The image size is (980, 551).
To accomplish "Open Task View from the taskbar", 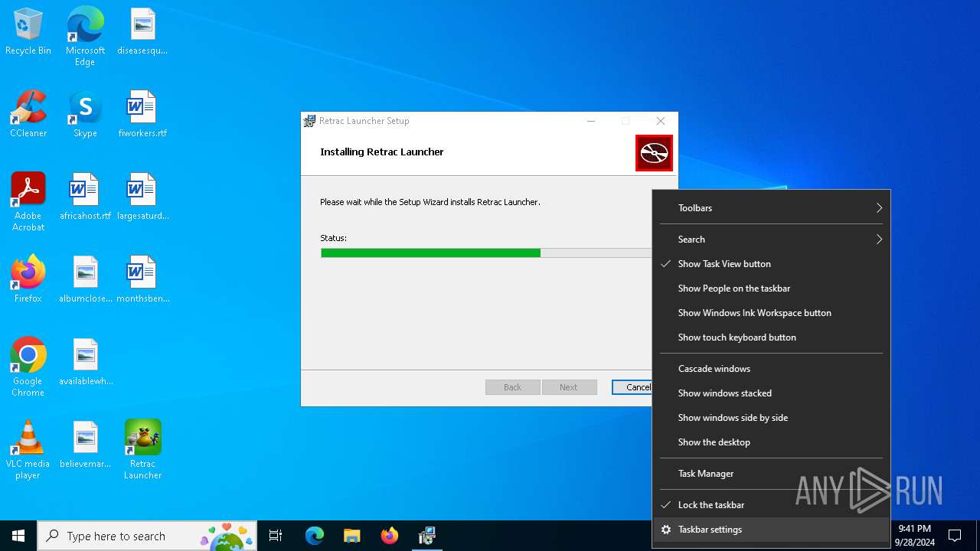I will pos(276,536).
